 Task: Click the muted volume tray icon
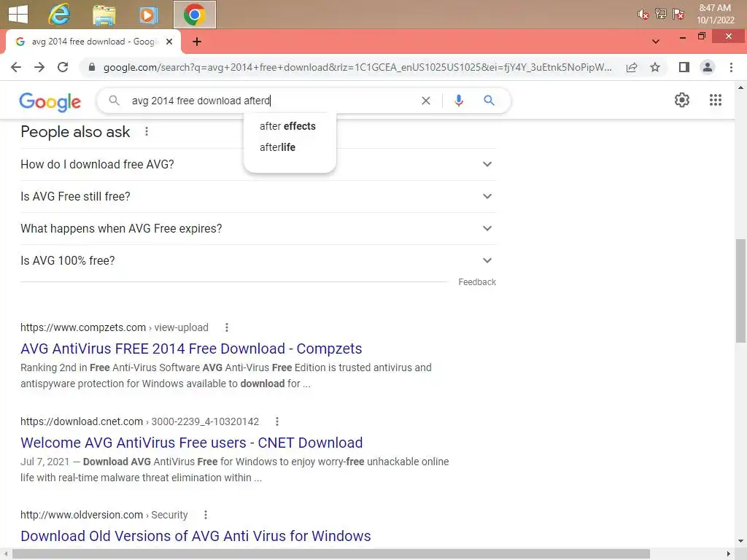643,15
